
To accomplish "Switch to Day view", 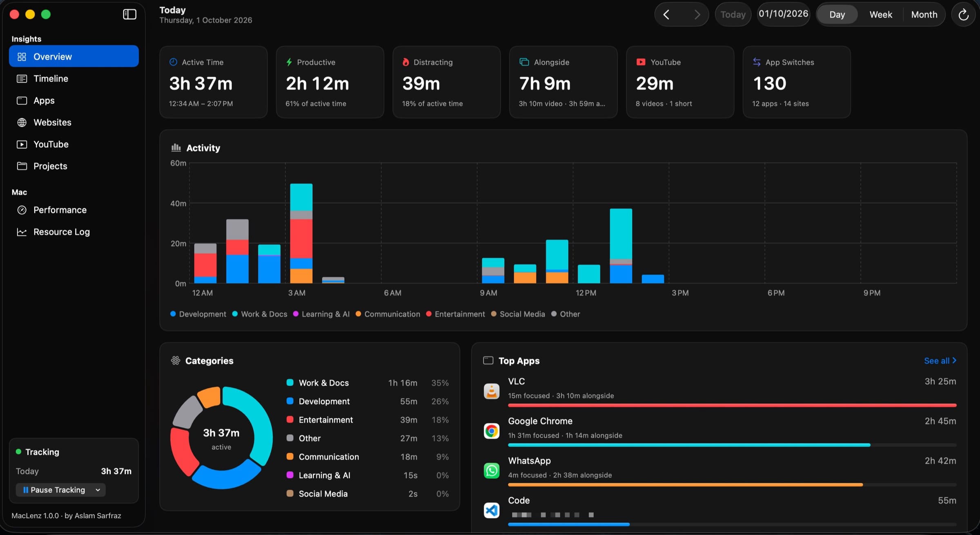I will click(837, 15).
